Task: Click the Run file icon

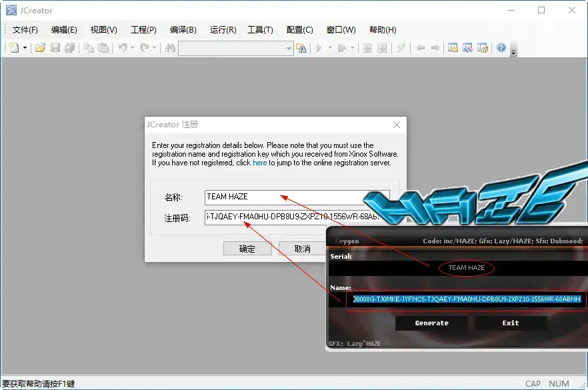Action: click(x=341, y=48)
